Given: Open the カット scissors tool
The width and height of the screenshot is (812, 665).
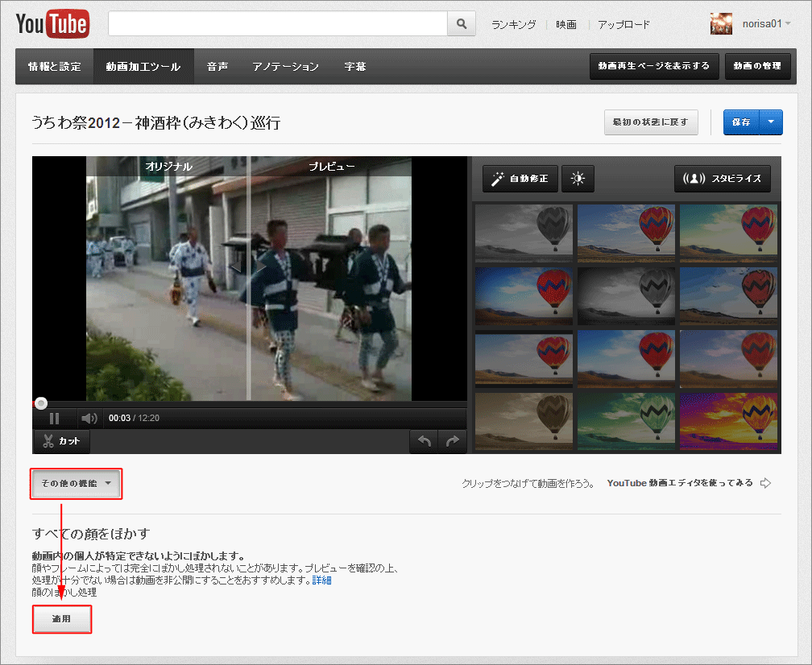Looking at the screenshot, I should tap(61, 441).
